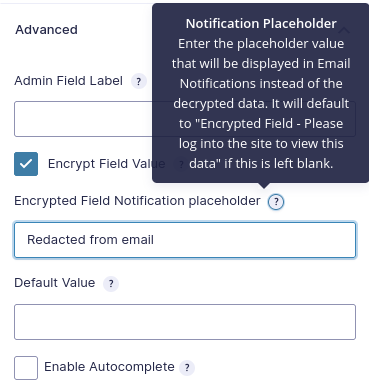This screenshot has width=369, height=390.
Task: Focus the Admin Field Label text box
Action: click(x=185, y=119)
